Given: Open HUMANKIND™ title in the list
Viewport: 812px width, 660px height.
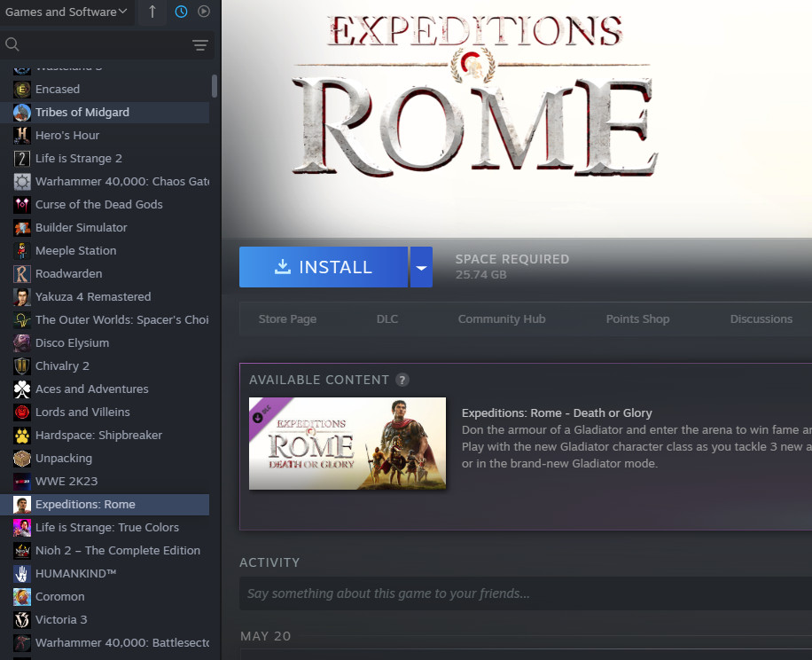Looking at the screenshot, I should [x=75, y=573].
